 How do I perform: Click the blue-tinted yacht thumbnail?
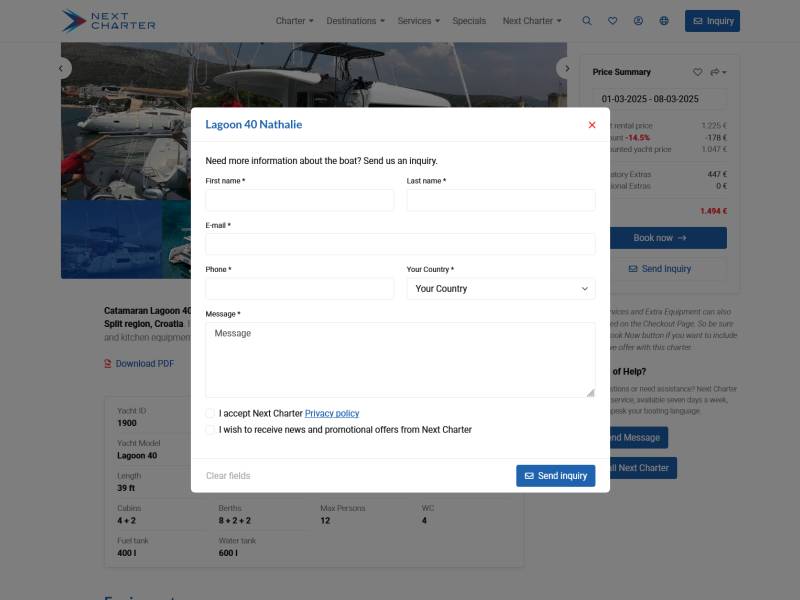tap(111, 239)
